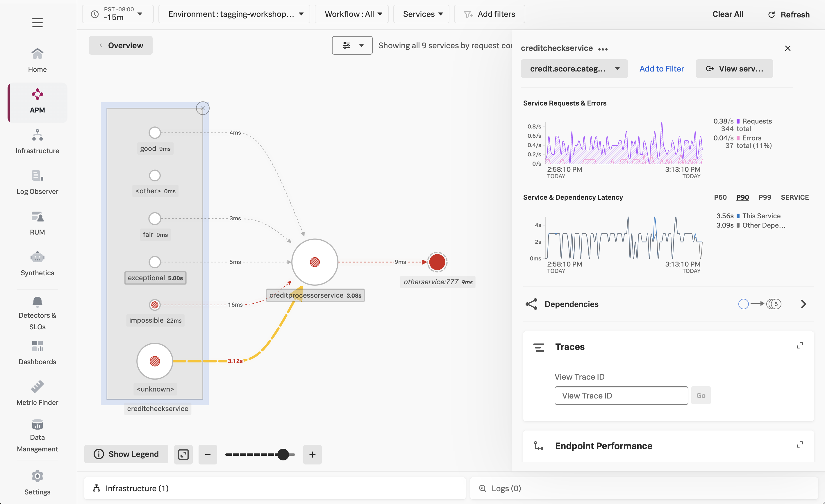The image size is (825, 504).
Task: Open Metric Finder from sidebar
Action: point(37,393)
